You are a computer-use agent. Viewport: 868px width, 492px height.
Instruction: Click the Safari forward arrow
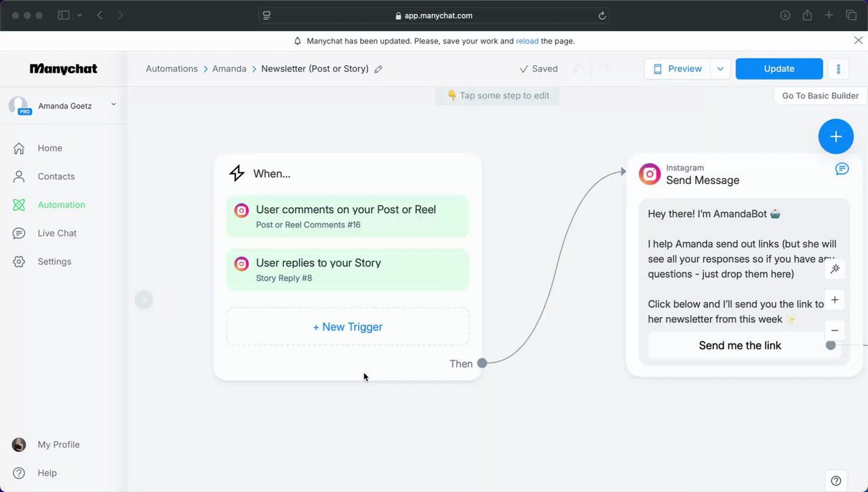coord(121,15)
